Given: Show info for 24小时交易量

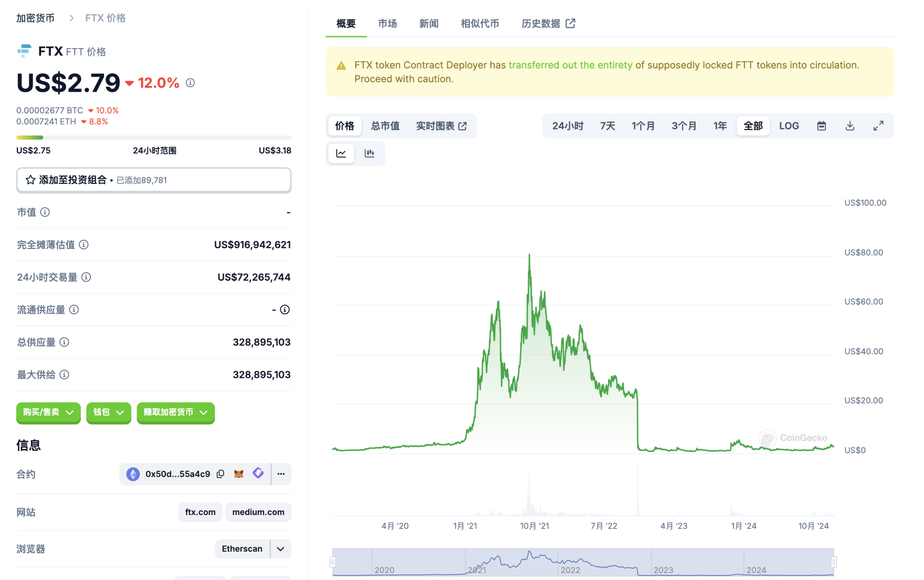Looking at the screenshot, I should 86,277.
